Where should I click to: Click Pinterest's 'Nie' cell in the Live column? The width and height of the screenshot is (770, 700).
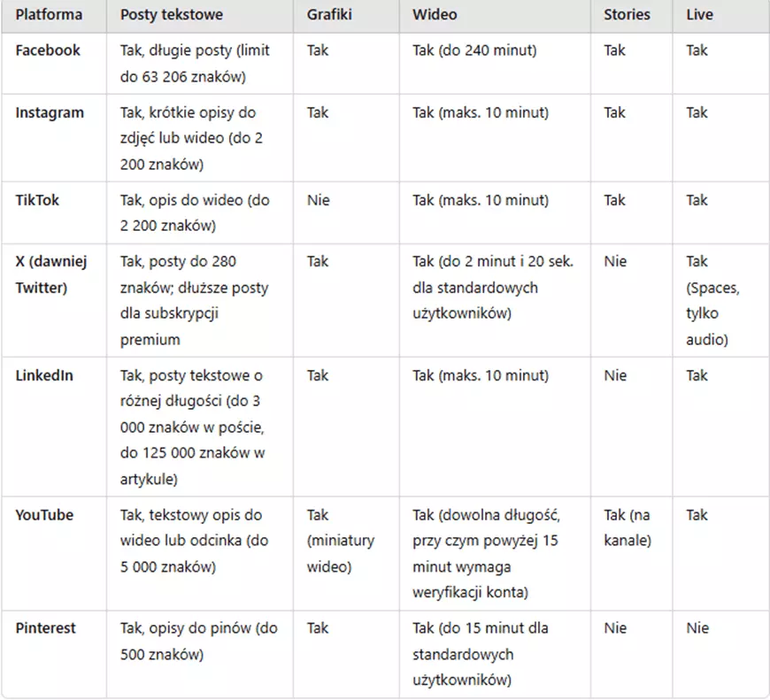click(697, 628)
